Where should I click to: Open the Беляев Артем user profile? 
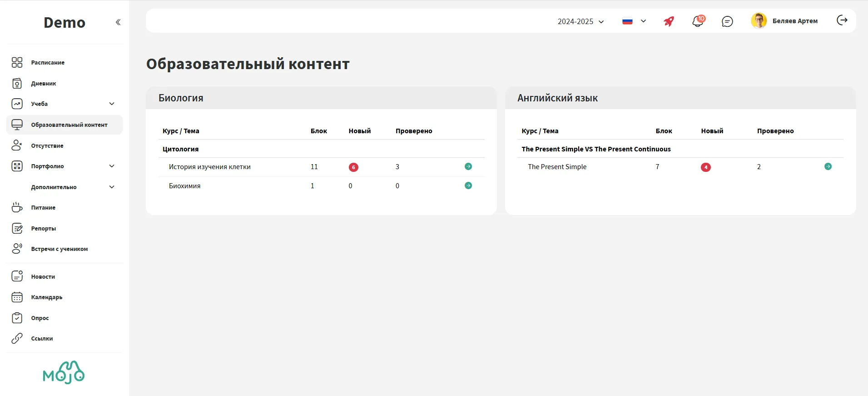[784, 21]
